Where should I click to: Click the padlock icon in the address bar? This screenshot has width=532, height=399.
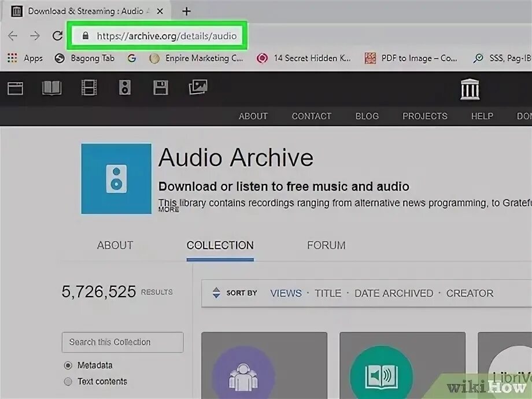(x=86, y=36)
